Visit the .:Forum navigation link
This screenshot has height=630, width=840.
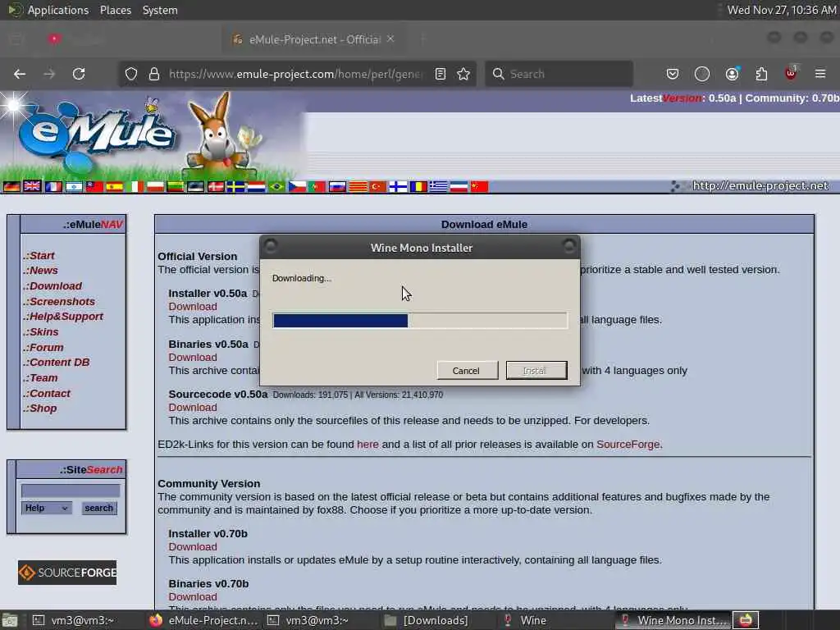43,348
